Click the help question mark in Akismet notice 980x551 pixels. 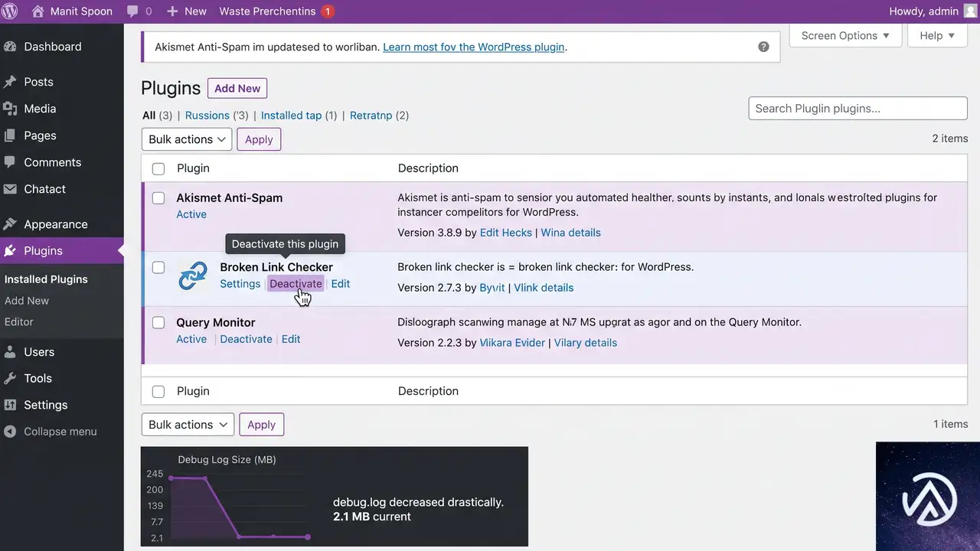pos(763,47)
